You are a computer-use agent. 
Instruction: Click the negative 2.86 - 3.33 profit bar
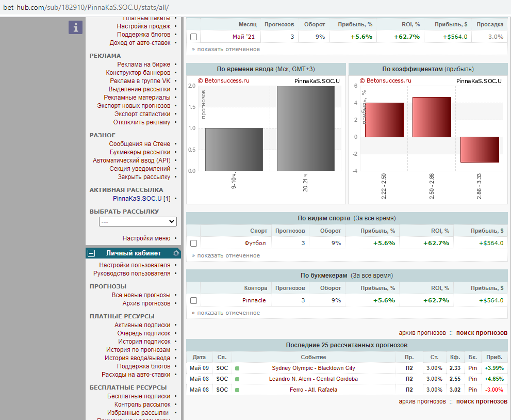(x=480, y=150)
